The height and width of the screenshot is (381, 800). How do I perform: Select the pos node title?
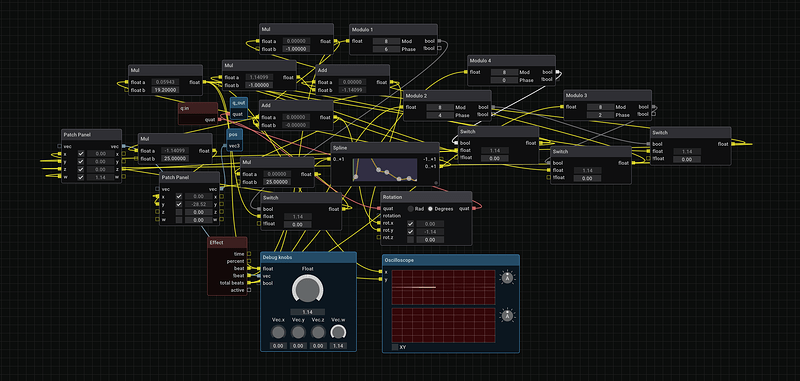[233, 135]
